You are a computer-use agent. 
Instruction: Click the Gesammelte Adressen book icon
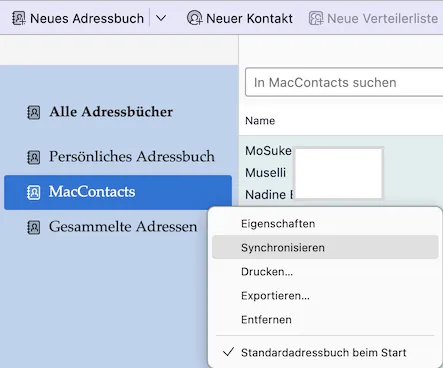[x=34, y=228]
